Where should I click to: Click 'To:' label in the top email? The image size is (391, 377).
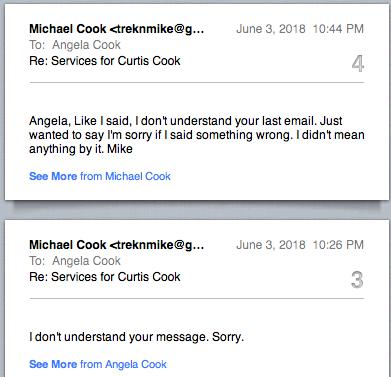tap(37, 45)
